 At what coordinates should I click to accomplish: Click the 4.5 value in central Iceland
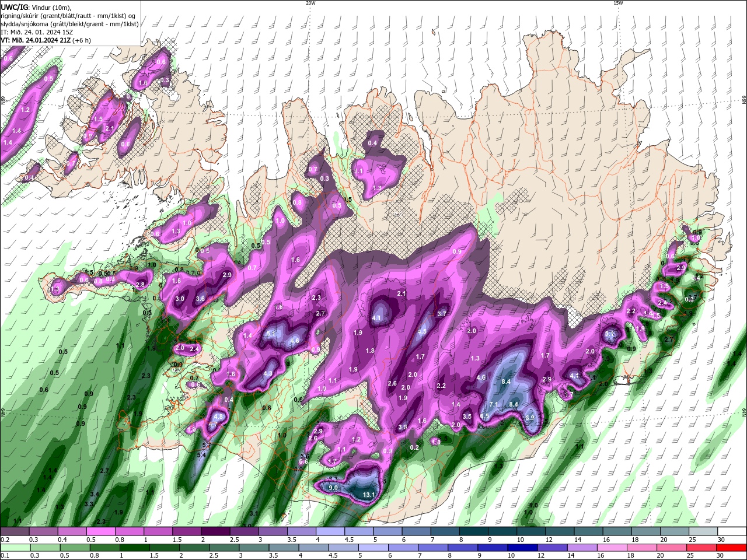tap(422, 331)
